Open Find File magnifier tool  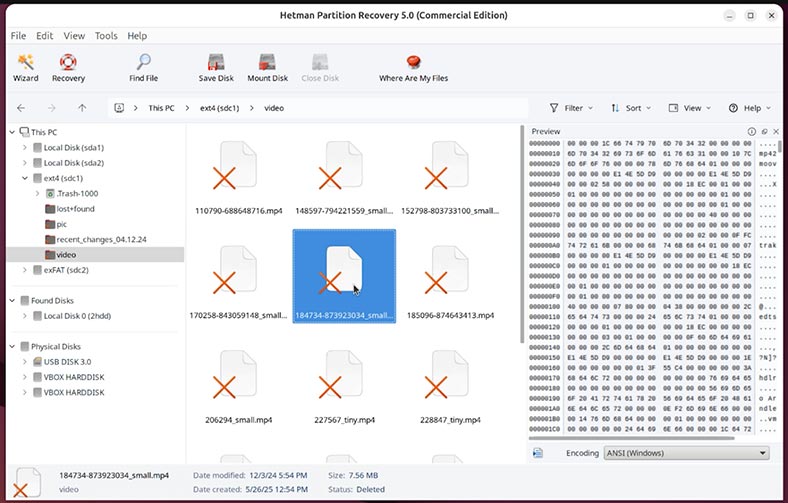click(144, 68)
